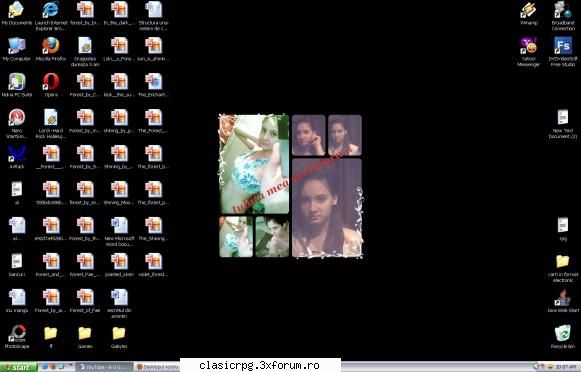Select the blue avRack shortcut icon
581x372 pixels.
[16, 157]
